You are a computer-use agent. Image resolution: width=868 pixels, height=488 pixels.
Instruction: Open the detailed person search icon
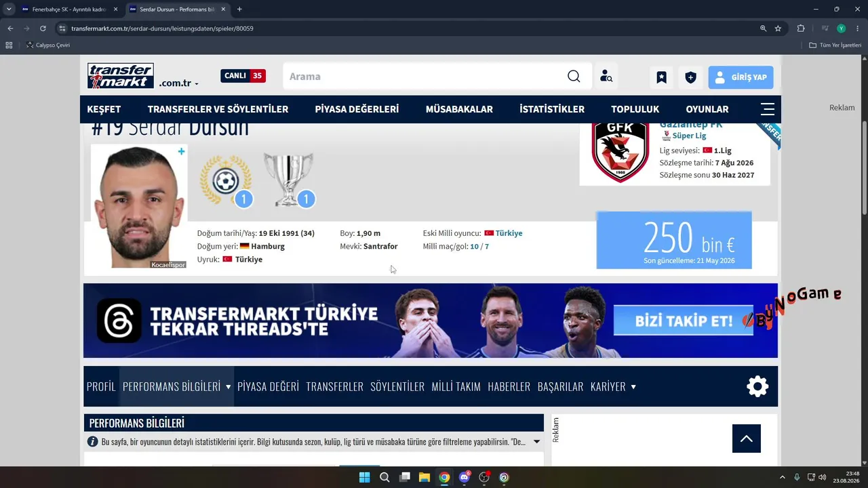pyautogui.click(x=606, y=77)
